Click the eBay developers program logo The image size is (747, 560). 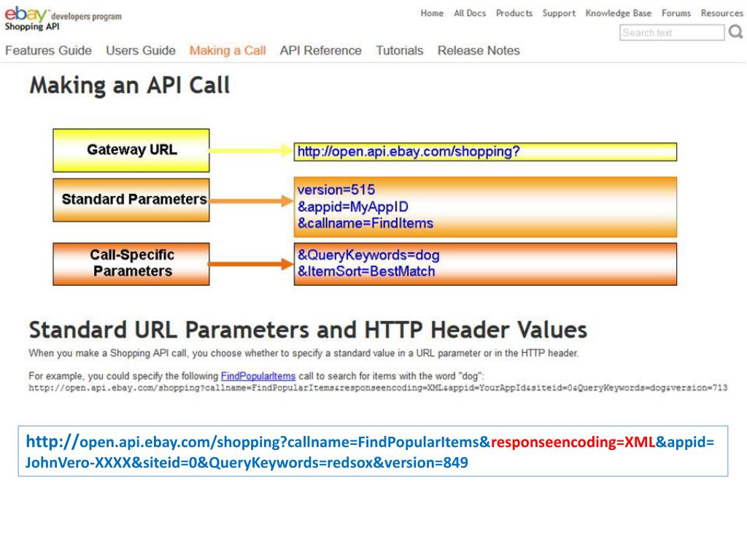click(x=63, y=15)
